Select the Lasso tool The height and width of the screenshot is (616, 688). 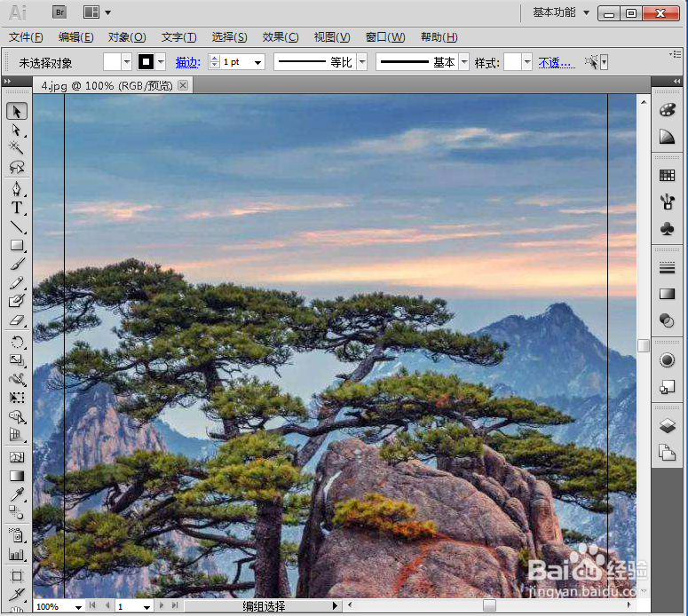tap(17, 167)
